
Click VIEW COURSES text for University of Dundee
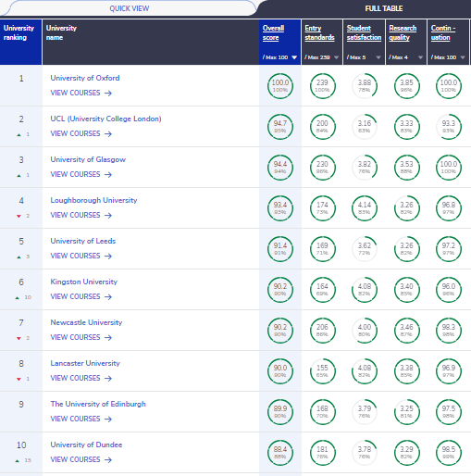tap(75, 459)
